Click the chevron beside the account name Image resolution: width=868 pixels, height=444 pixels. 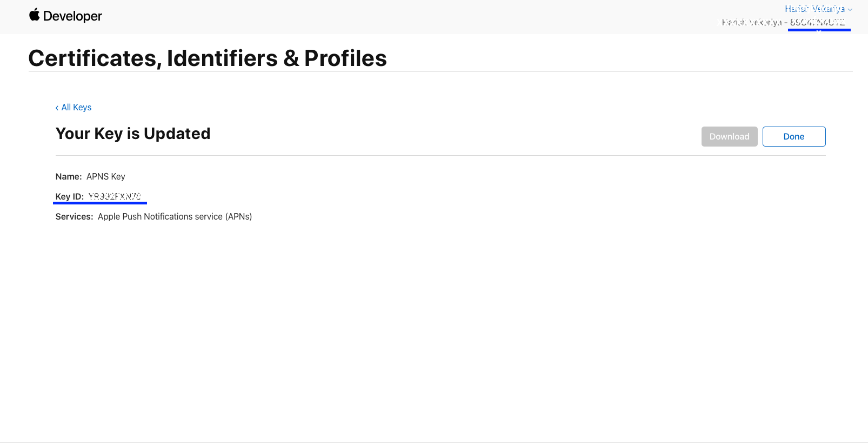[850, 10]
